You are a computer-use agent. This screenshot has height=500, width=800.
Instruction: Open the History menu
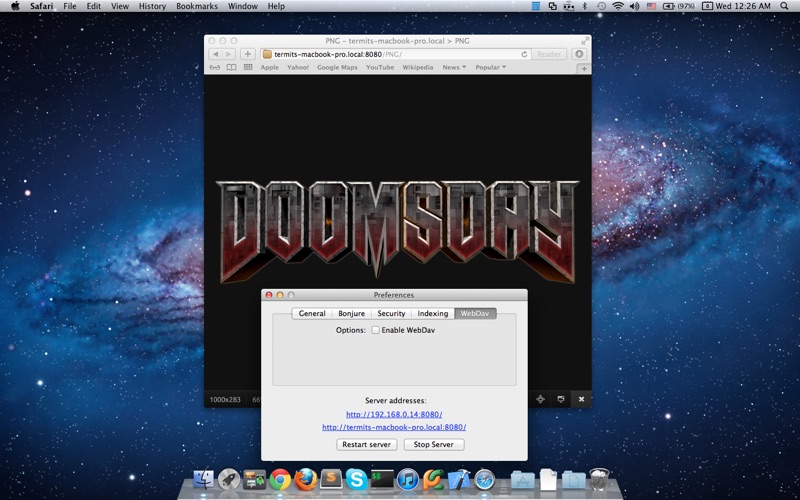(152, 6)
